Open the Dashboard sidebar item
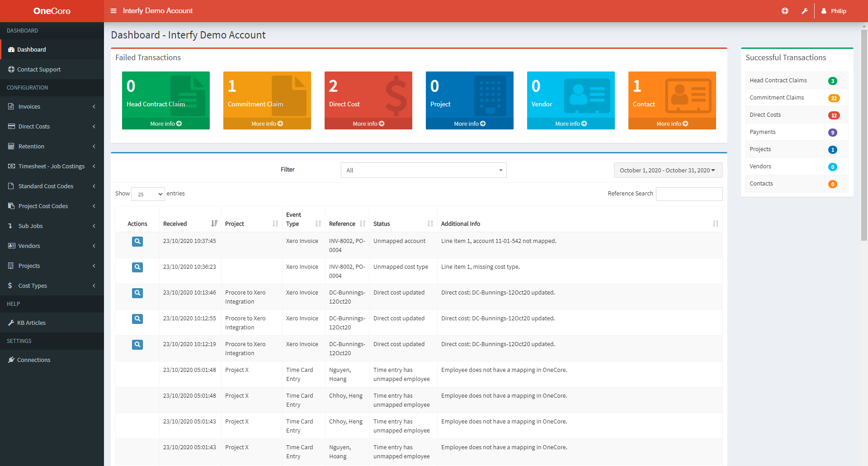The image size is (868, 466). click(52, 49)
